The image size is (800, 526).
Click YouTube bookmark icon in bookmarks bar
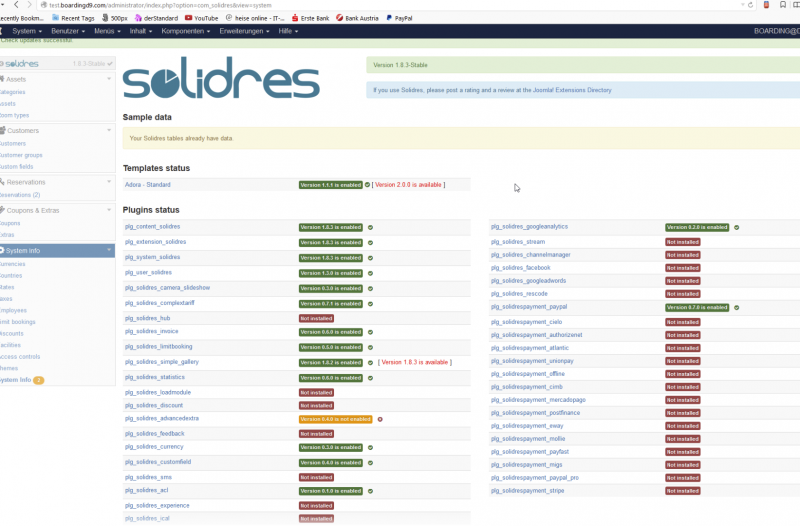187,18
